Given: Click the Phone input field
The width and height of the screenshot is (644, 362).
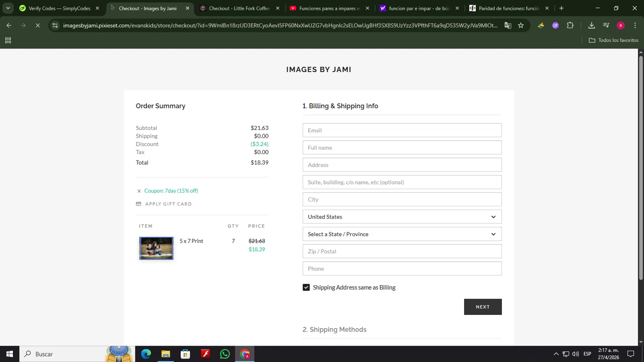Looking at the screenshot, I should tap(402, 268).
